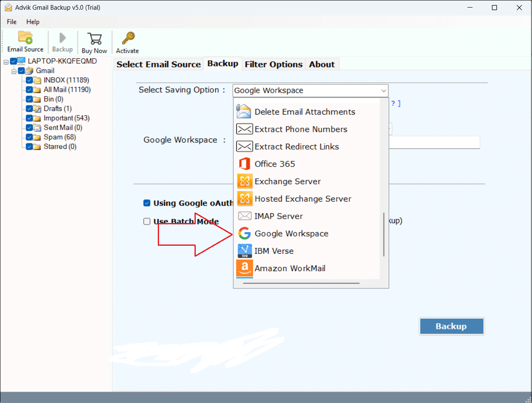Choose the Google Workspace G icon

point(245,233)
